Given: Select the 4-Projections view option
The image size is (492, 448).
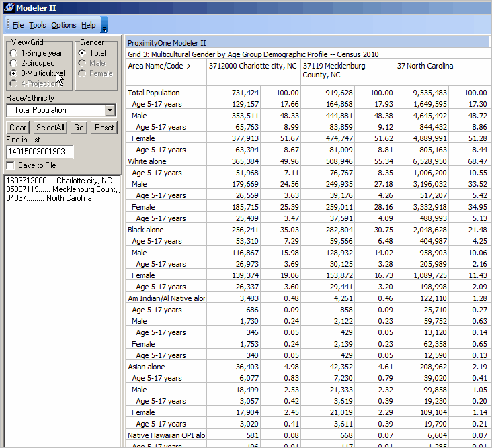Looking at the screenshot, I should coord(36,83).
